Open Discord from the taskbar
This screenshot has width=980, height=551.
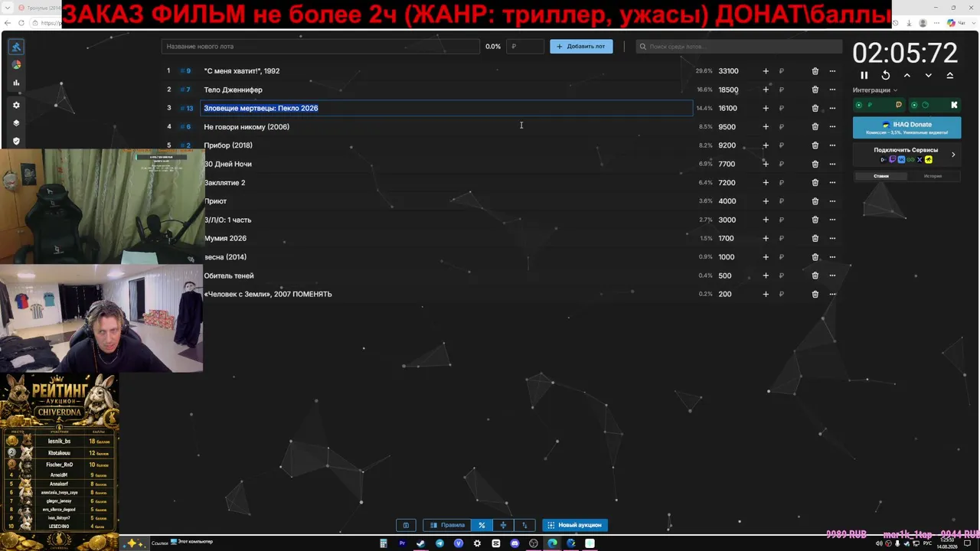point(514,543)
